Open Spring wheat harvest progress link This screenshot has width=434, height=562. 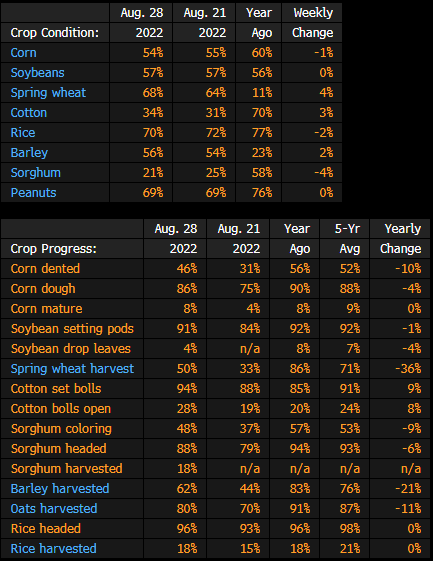pyautogui.click(x=72, y=369)
